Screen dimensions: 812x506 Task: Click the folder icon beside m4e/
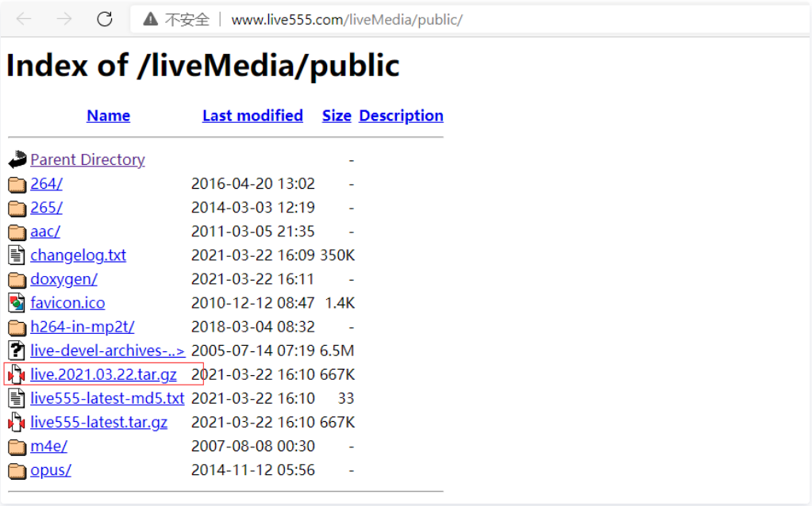17,447
